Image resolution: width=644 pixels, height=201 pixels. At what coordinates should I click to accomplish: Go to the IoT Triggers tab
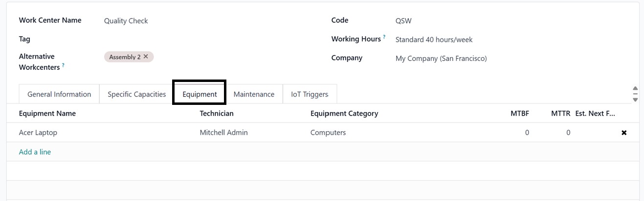pyautogui.click(x=310, y=94)
